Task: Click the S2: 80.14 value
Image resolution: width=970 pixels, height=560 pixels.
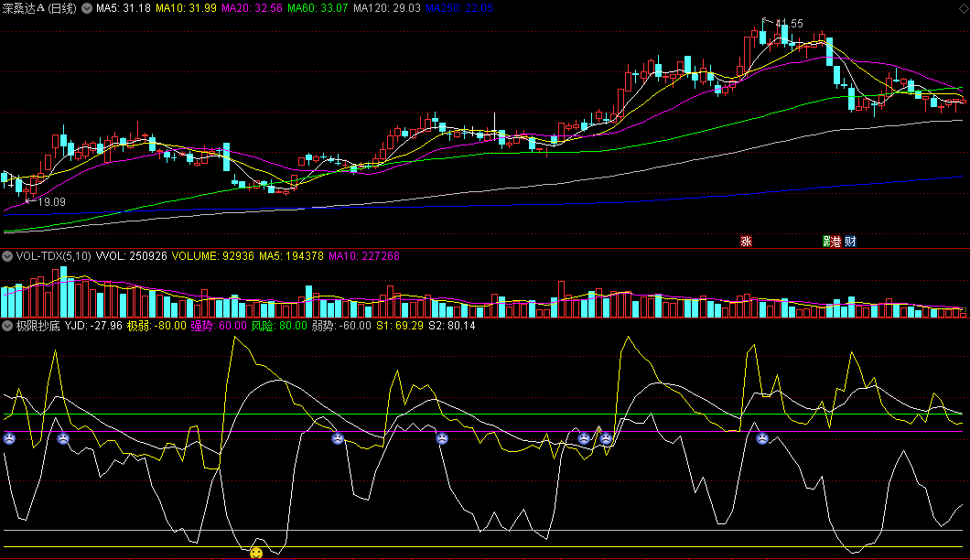Action: point(451,326)
